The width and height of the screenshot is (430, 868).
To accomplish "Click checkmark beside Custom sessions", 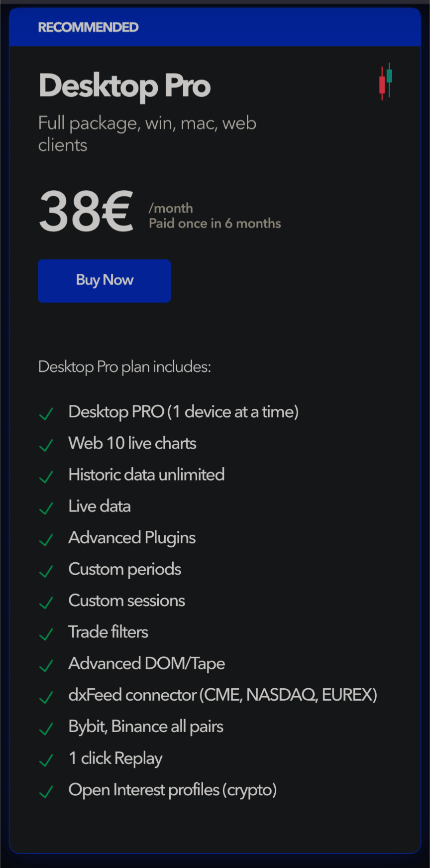I will 46,603.
